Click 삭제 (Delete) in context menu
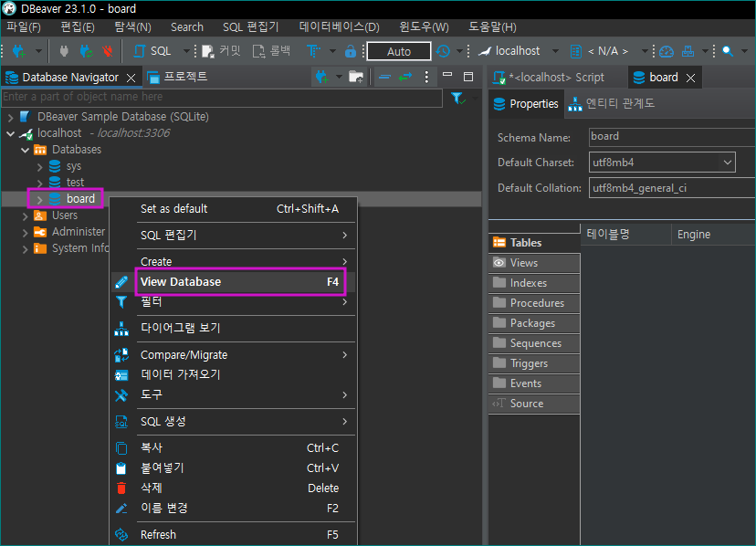 pos(234,488)
